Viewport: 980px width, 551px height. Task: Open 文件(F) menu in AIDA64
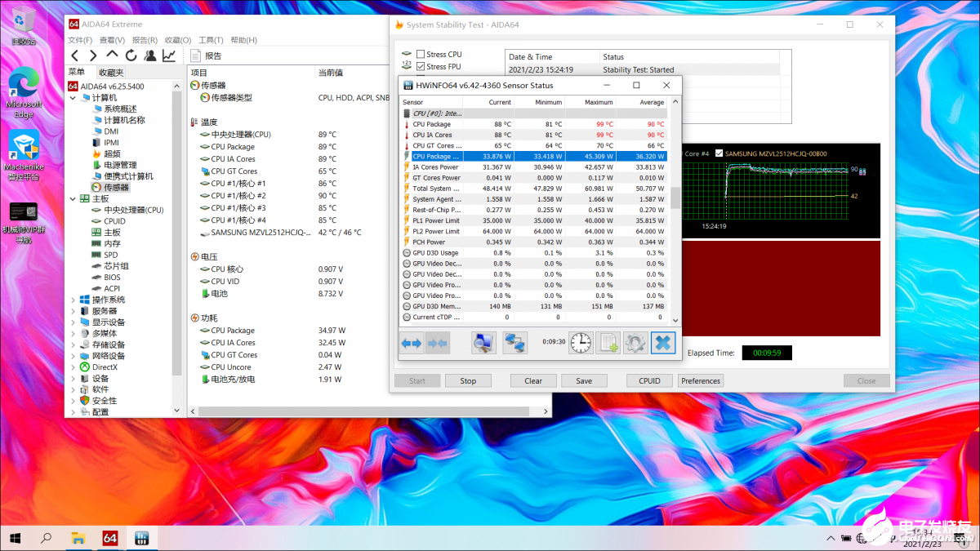coord(80,40)
